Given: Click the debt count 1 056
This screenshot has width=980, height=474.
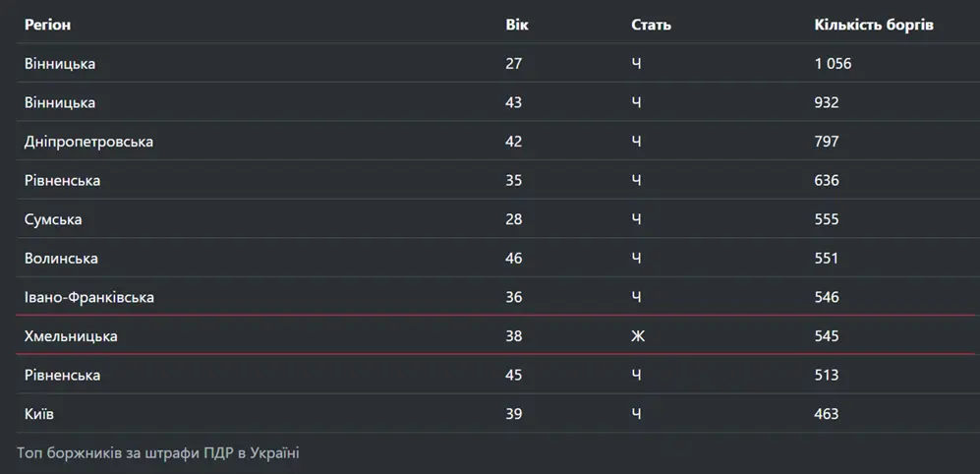Looking at the screenshot, I should point(833,64).
